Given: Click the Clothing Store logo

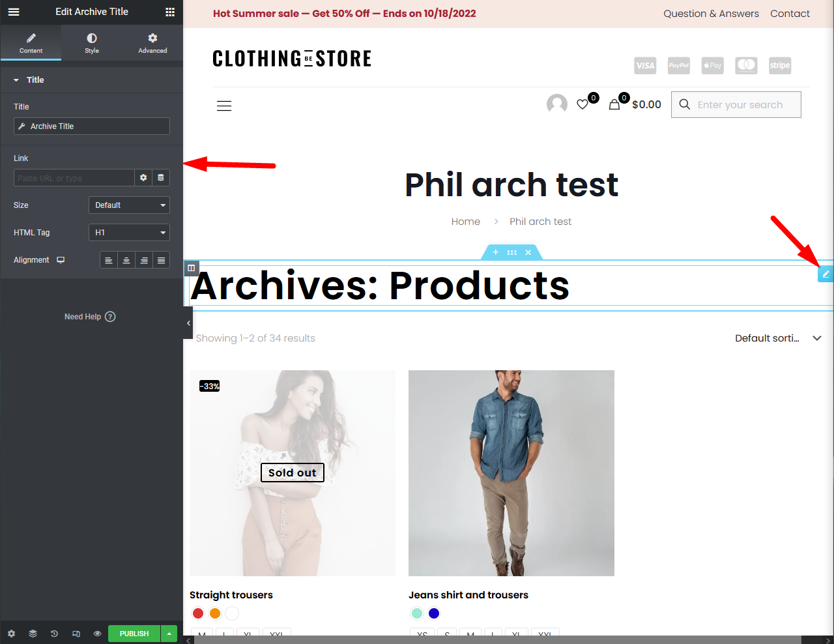Looking at the screenshot, I should point(292,59).
